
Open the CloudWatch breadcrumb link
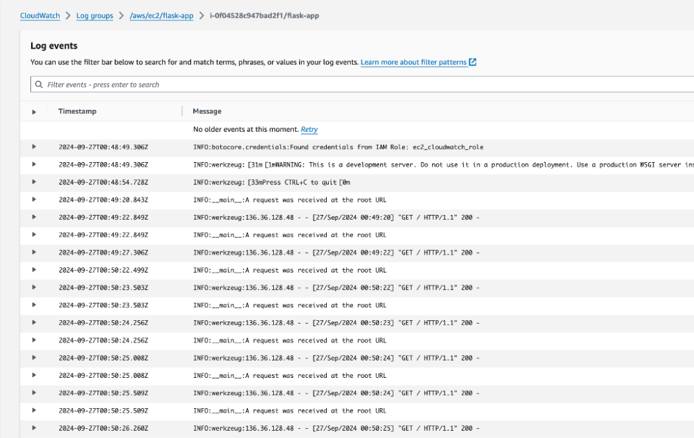41,16
